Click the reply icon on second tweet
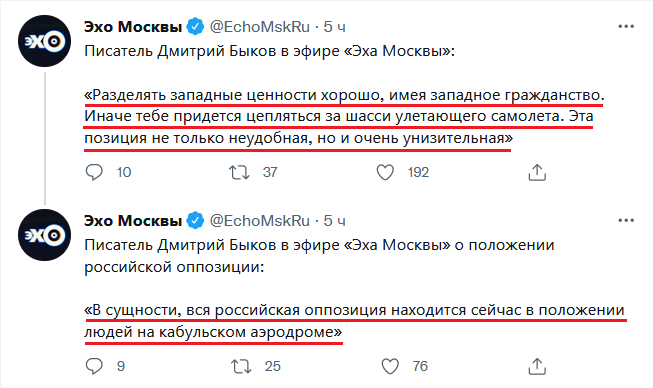 coord(94,366)
